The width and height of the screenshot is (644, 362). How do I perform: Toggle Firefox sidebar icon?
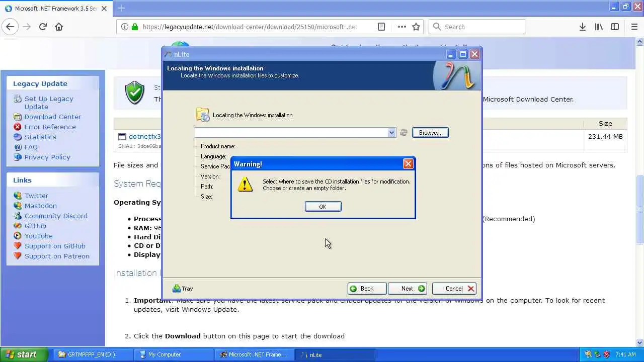615,27
